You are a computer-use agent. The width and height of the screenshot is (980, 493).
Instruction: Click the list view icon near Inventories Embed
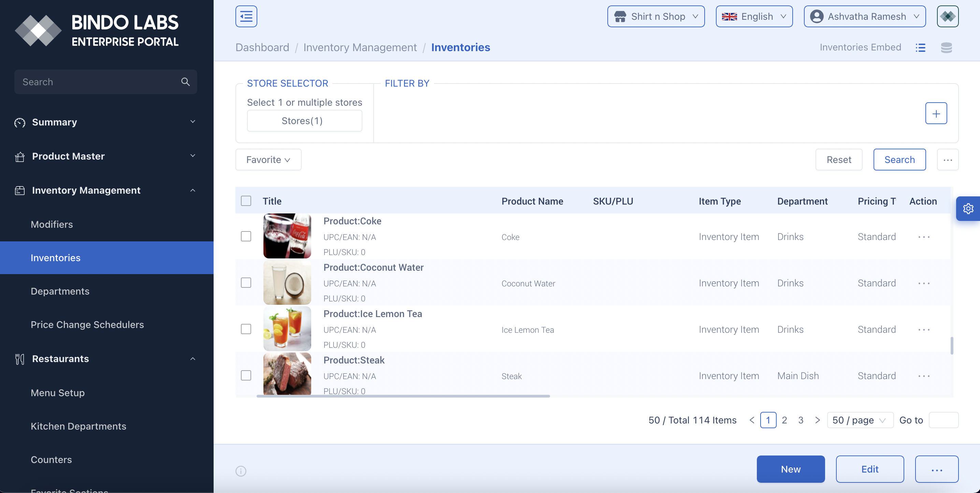tap(921, 47)
